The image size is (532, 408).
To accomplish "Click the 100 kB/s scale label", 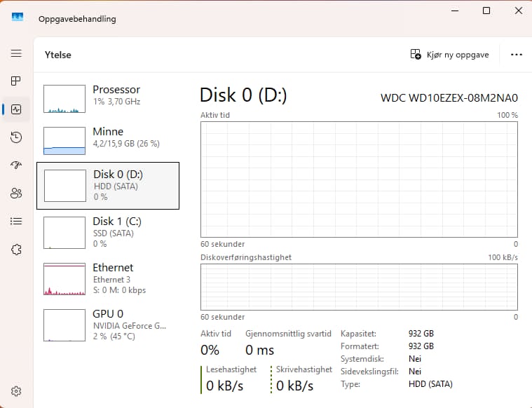I will [x=503, y=258].
